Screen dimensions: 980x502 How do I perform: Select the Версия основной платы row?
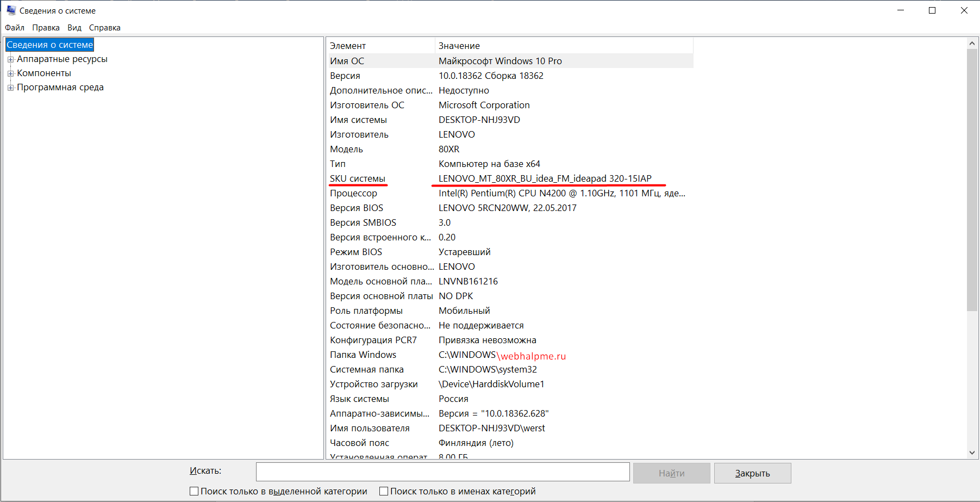click(x=510, y=296)
